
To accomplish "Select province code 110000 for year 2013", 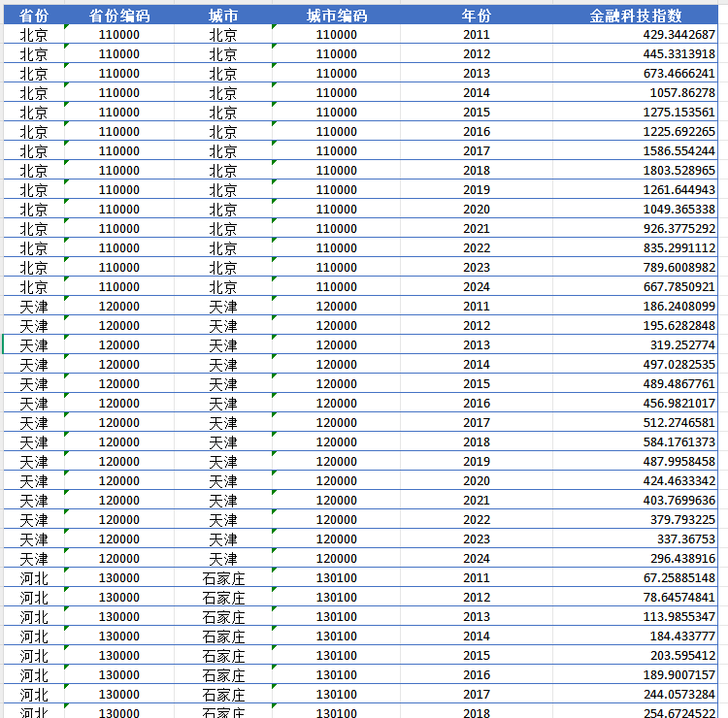I will click(x=119, y=74).
